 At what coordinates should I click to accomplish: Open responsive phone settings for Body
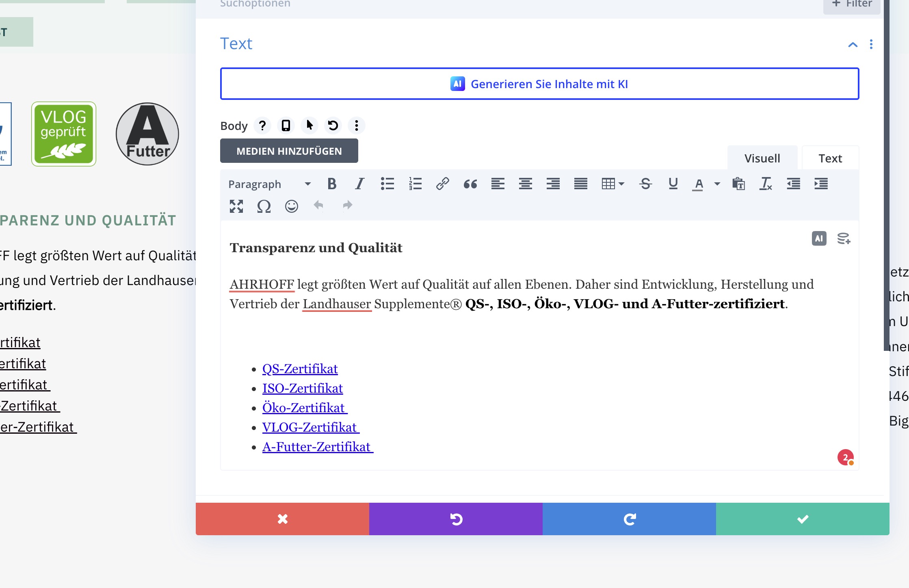point(286,125)
